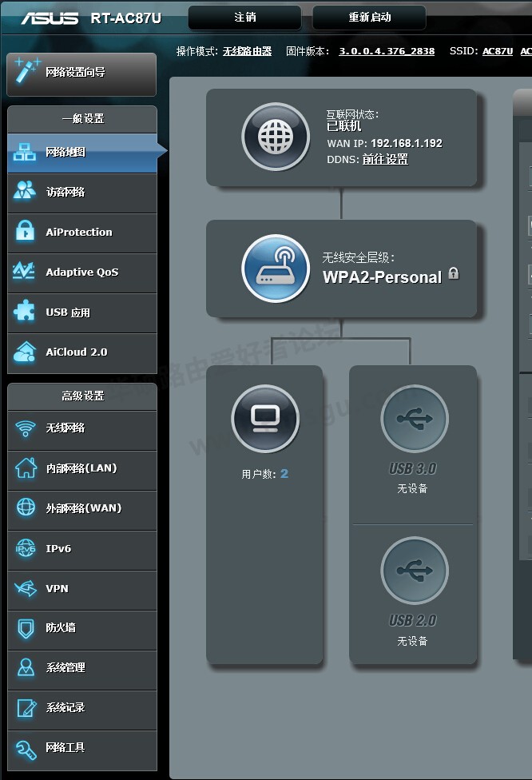Open firmware version 3.0.0.4.376_2838 link
Screen dimensions: 532x780
tap(387, 51)
